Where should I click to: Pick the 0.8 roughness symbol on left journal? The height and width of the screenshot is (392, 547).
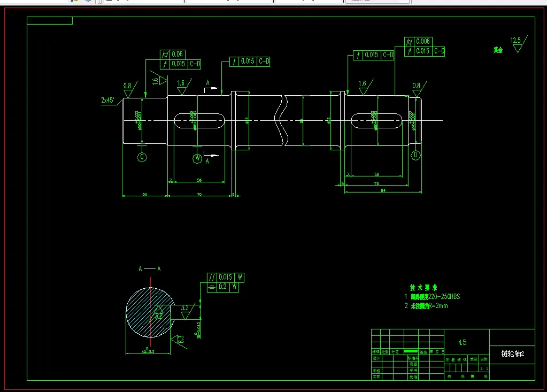pos(130,89)
